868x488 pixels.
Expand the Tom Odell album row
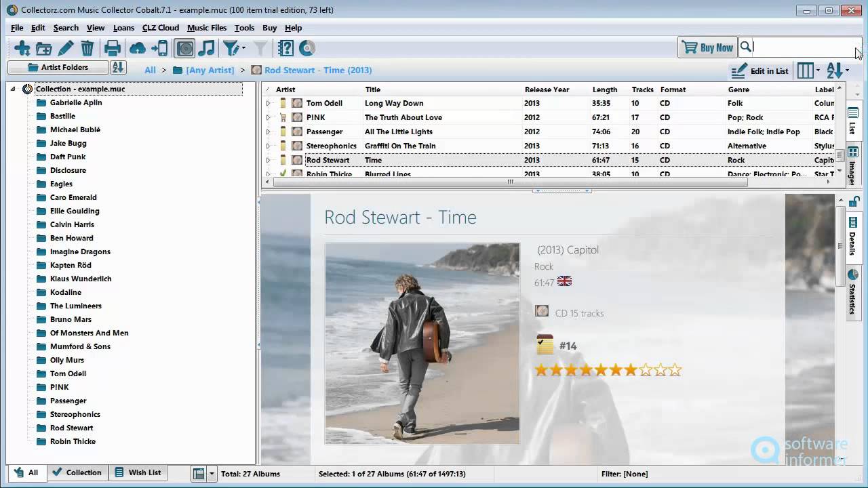tap(268, 103)
